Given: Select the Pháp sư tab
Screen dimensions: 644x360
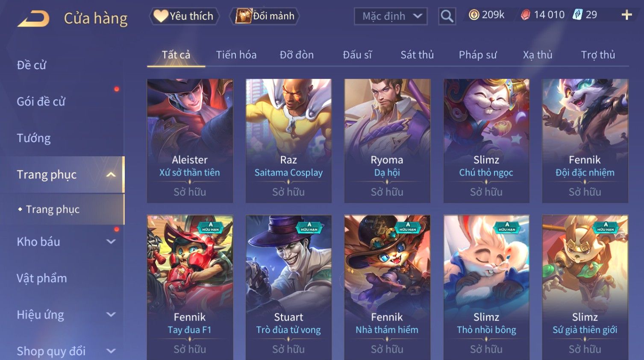Looking at the screenshot, I should click(x=478, y=55).
